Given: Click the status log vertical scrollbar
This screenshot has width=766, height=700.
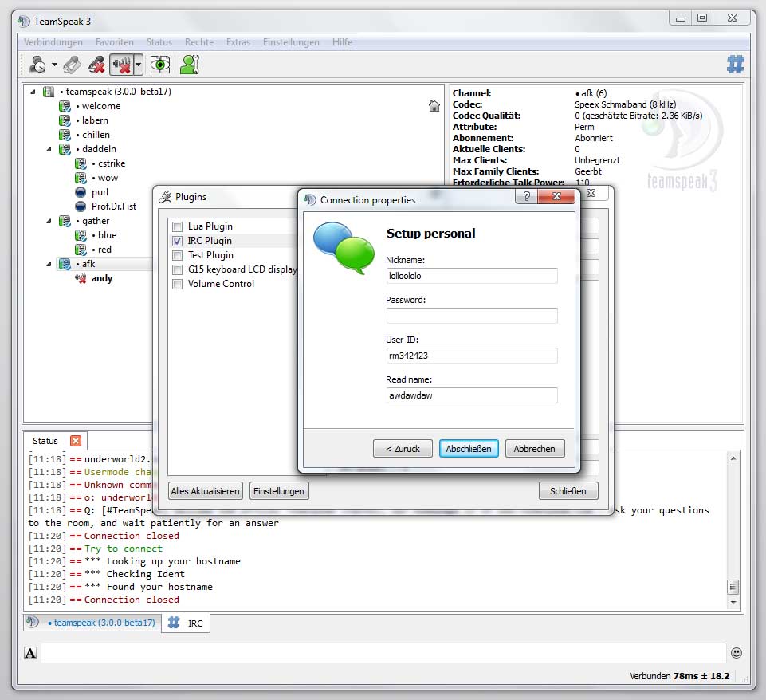Looking at the screenshot, I should 732,526.
